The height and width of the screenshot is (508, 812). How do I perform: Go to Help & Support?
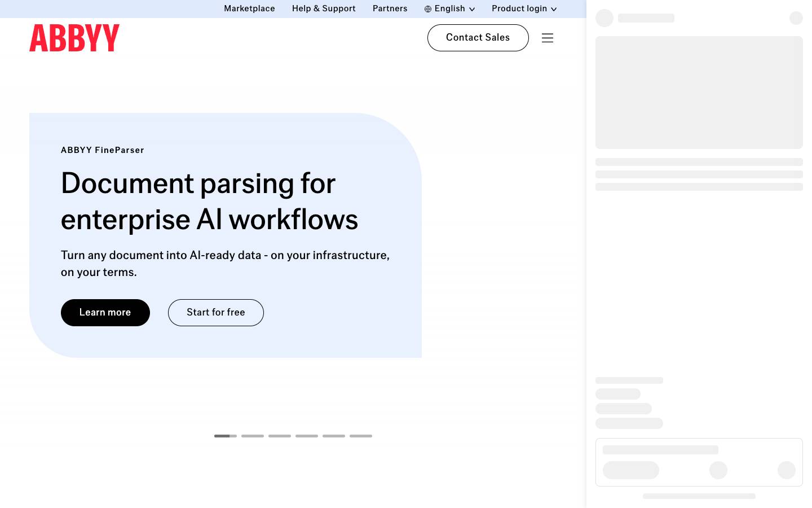coord(324,9)
